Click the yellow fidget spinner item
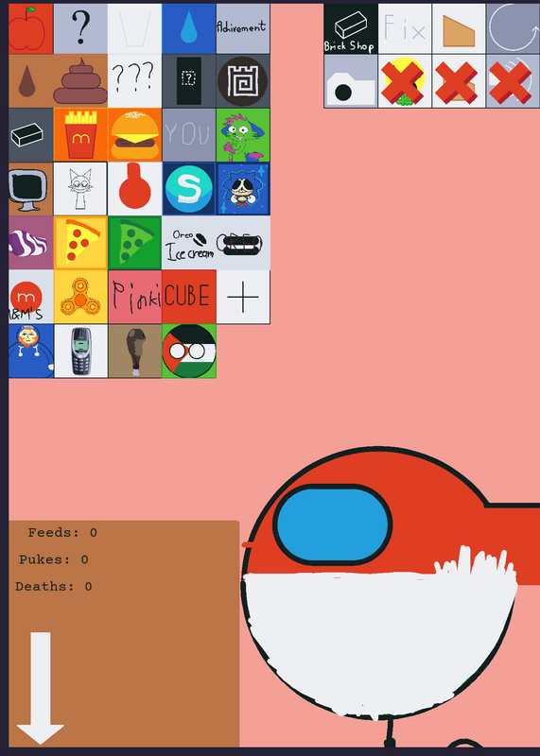This screenshot has height=756, width=540. pos(80,297)
